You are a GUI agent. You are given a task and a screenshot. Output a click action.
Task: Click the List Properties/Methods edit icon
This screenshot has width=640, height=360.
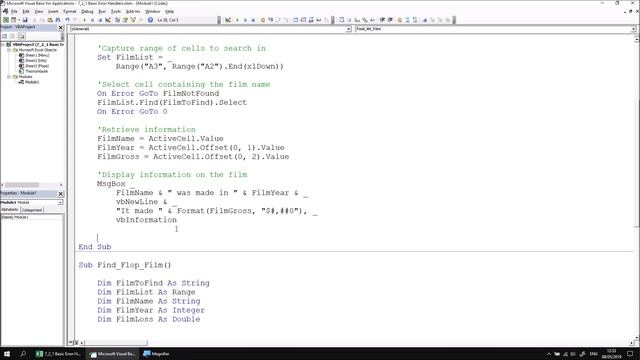342,20
